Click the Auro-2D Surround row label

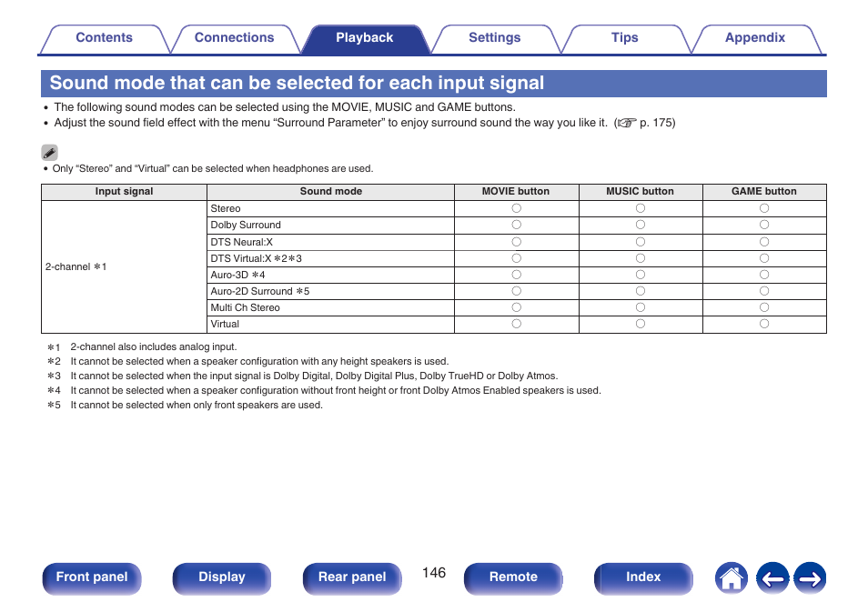tap(259, 292)
